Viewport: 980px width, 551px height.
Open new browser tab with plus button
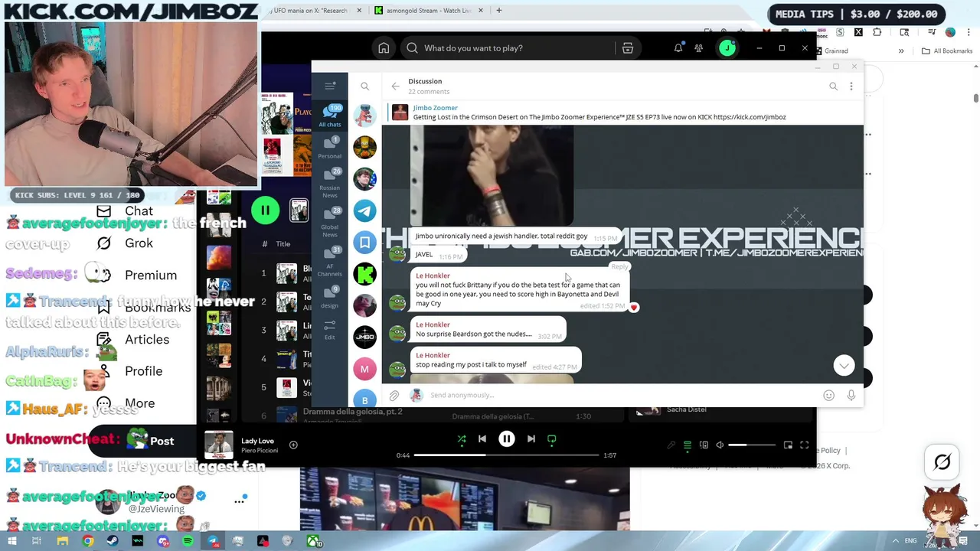click(498, 11)
